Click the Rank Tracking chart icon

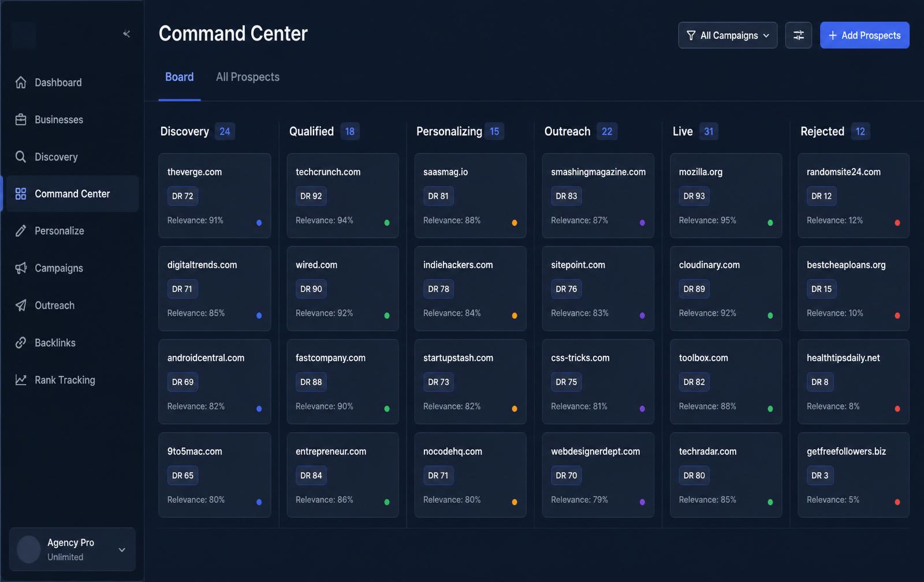click(x=21, y=380)
